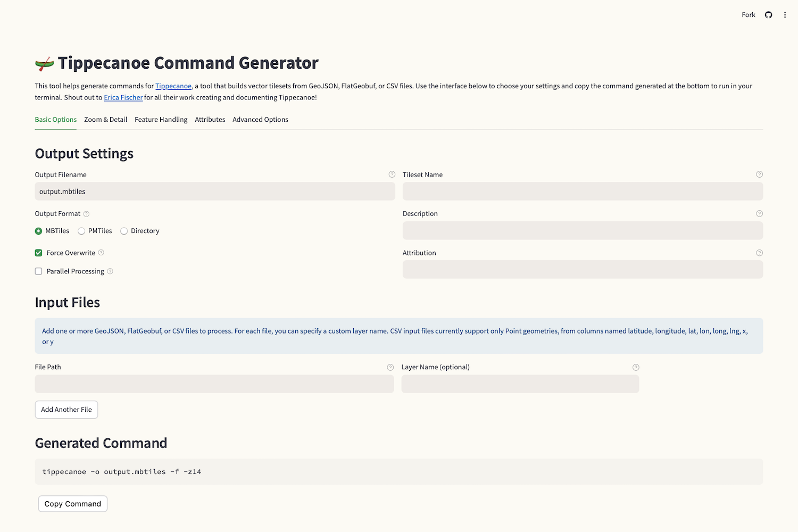Focus the Output Filename input
Viewport: 798px width, 532px height.
215,192
